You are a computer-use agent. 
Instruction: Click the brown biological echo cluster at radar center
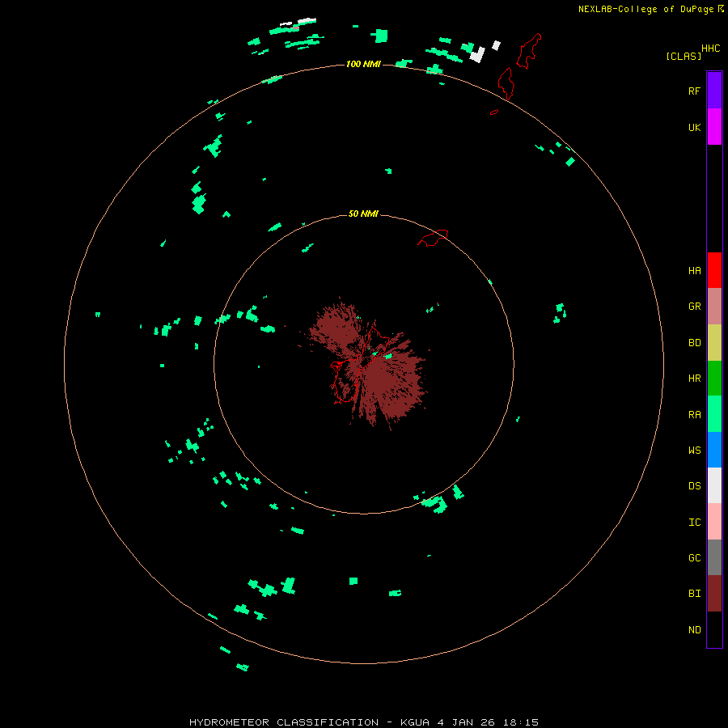coord(366,362)
